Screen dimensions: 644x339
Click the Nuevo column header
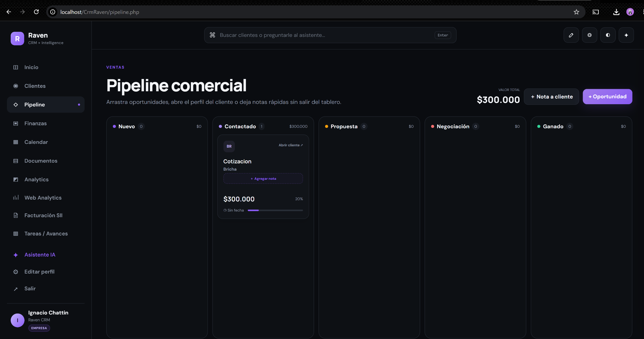pyautogui.click(x=157, y=127)
